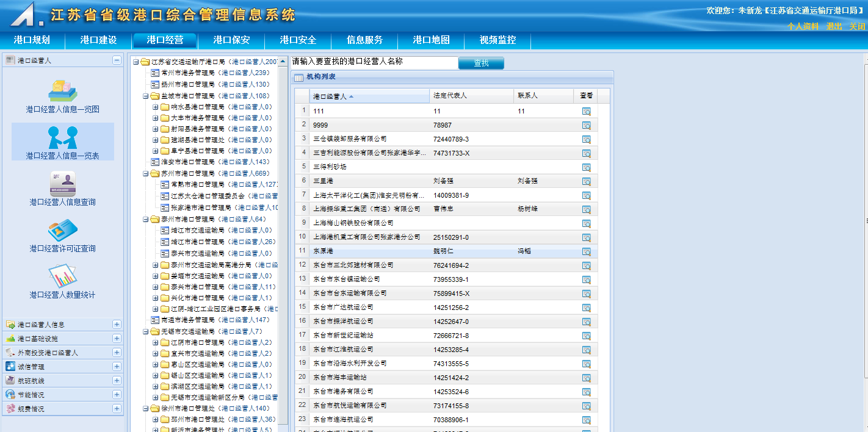Viewport: 868px width, 432px height.
Task: Expand 响水县港口管理局 tree node
Action: click(x=156, y=107)
